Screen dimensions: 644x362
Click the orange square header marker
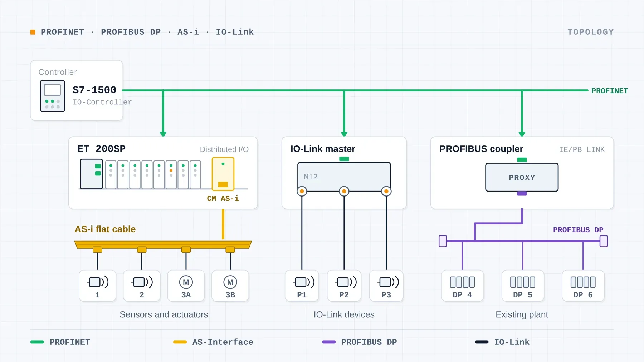point(33,32)
